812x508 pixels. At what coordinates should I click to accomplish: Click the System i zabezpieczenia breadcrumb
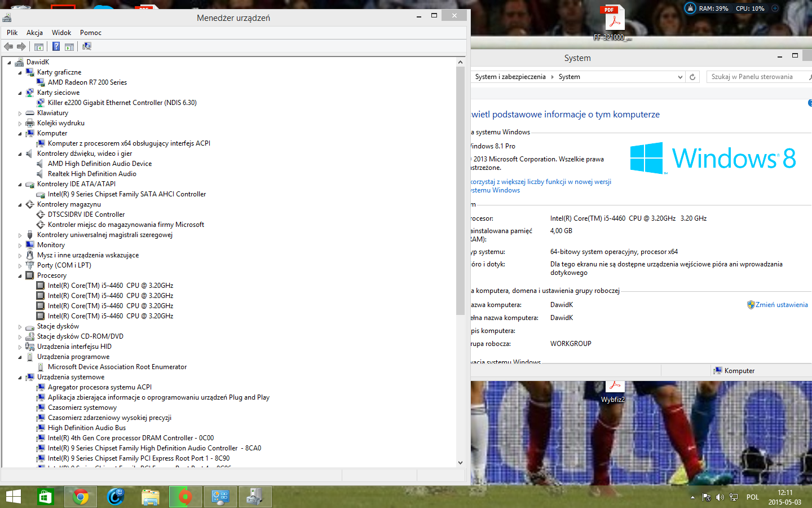click(x=510, y=77)
